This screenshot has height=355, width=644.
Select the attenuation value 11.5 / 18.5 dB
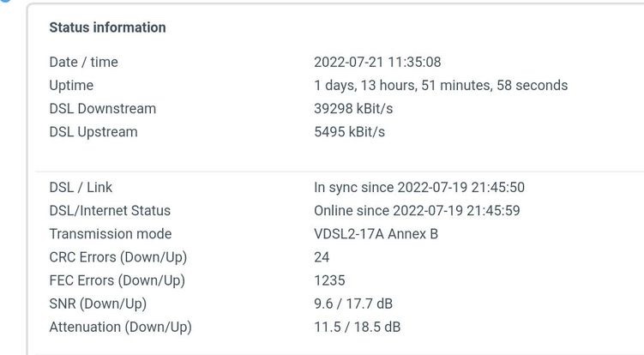358,328
